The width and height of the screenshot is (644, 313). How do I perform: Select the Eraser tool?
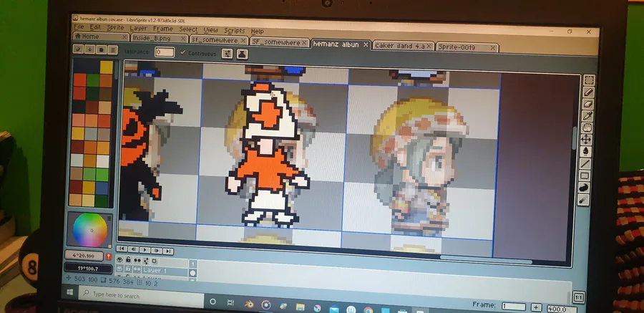tap(588, 104)
